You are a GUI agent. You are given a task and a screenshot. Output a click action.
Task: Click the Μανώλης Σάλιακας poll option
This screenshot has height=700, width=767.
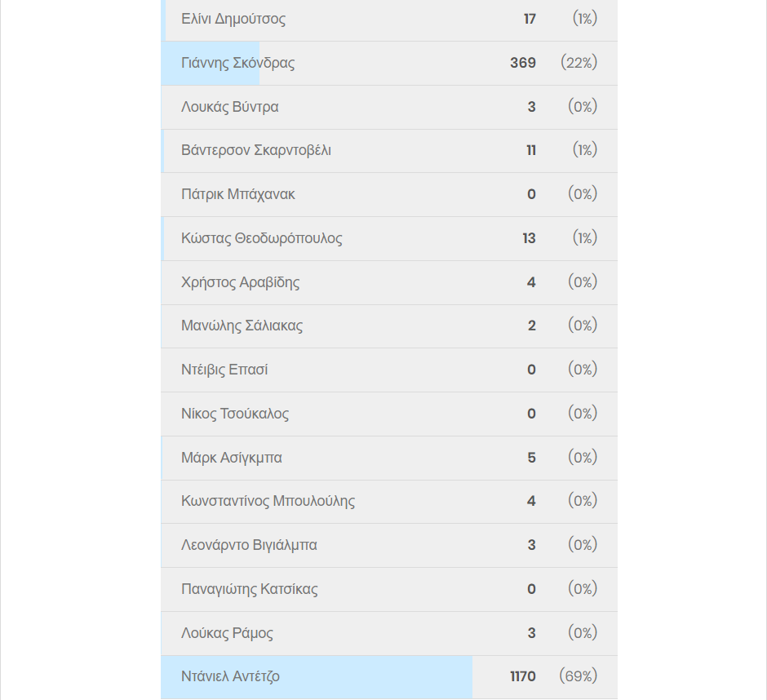[389, 326]
